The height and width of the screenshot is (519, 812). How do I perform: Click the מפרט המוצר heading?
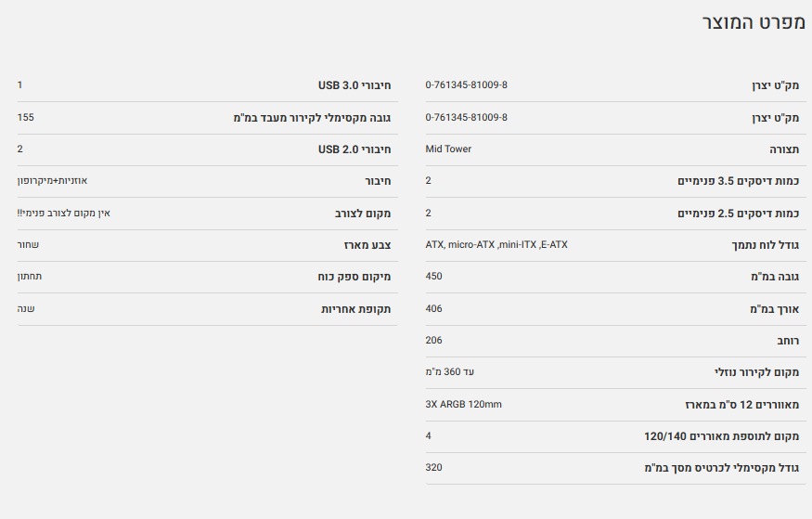[x=752, y=23]
